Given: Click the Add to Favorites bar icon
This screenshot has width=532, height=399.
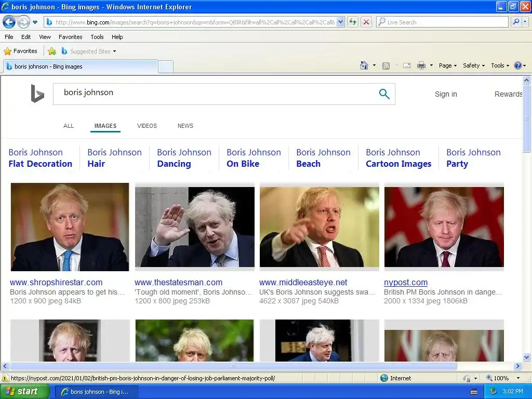Looking at the screenshot, I should click(52, 51).
